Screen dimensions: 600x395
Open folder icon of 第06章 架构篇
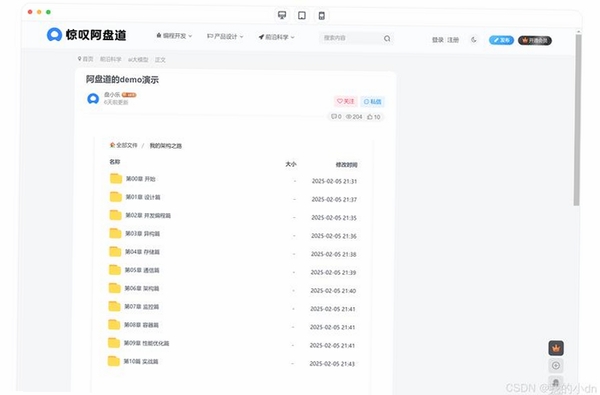(x=114, y=288)
